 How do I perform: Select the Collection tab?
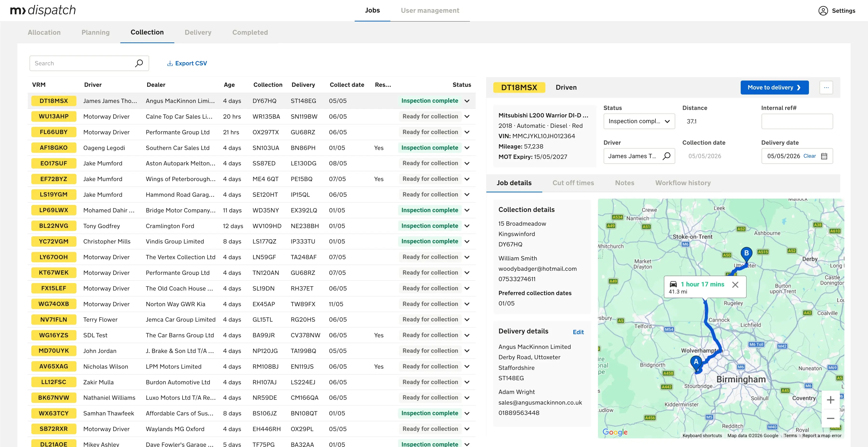click(147, 32)
